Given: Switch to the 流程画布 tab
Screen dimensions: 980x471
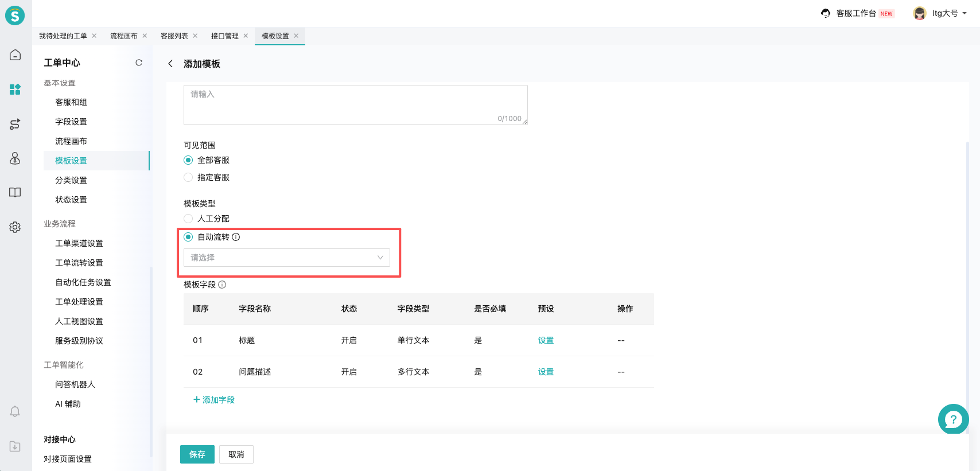Looking at the screenshot, I should [x=124, y=36].
